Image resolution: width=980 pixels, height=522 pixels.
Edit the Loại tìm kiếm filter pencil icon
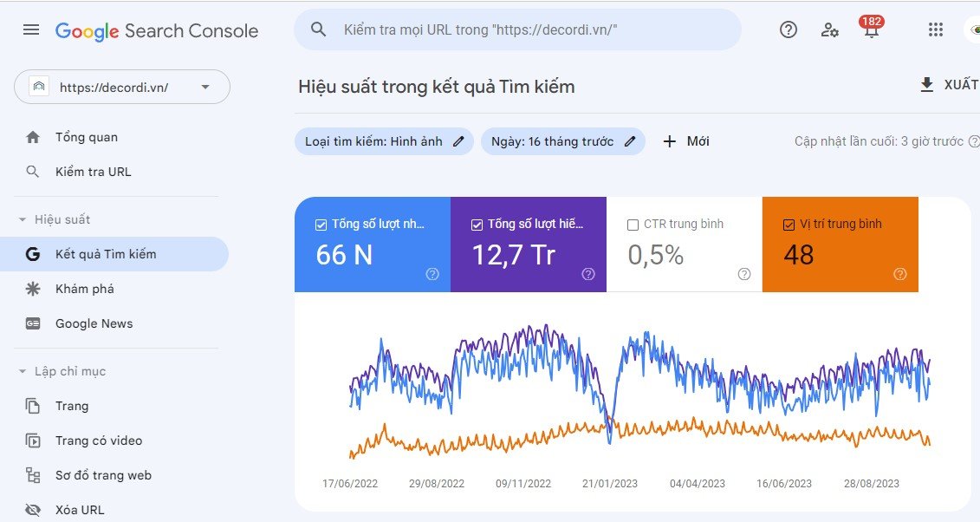tap(458, 141)
